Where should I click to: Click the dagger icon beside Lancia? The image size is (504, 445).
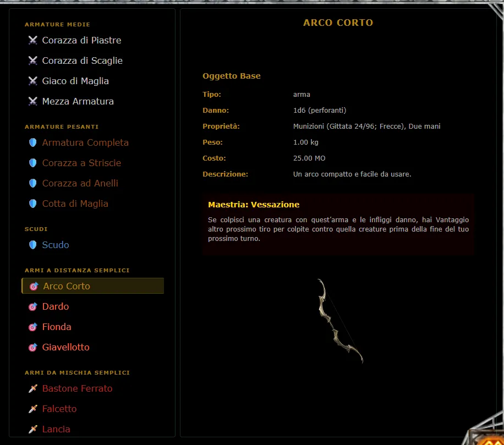click(x=33, y=429)
